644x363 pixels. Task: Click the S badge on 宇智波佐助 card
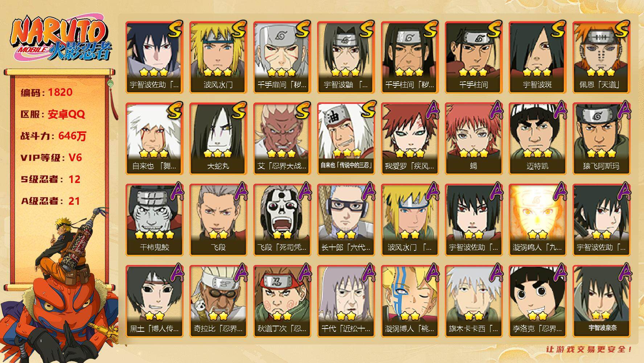pyautogui.click(x=175, y=29)
